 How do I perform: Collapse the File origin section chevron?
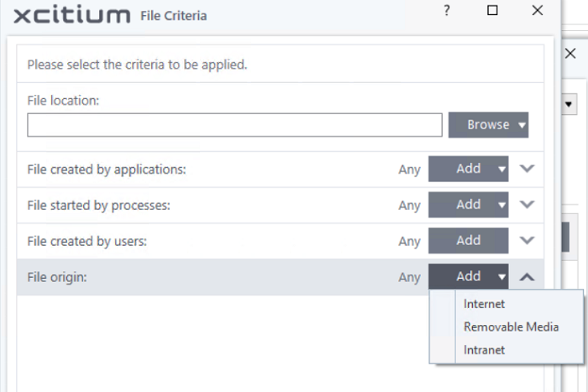pyautogui.click(x=527, y=277)
